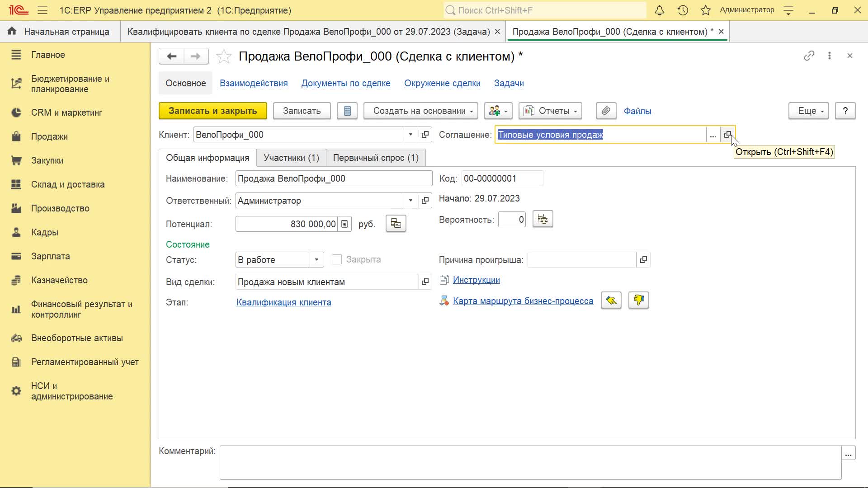The height and width of the screenshot is (488, 868).
Task: Expand the Ответственный dropdown list
Action: pyautogui.click(x=410, y=201)
